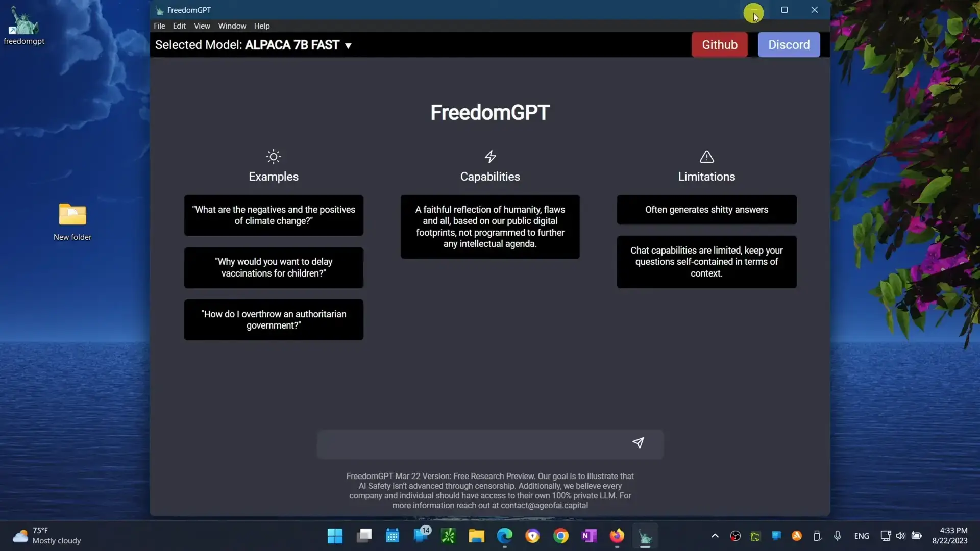Open the ALPACA 7B FAST model dropdown
Screen dimensions: 980x551
click(349, 45)
